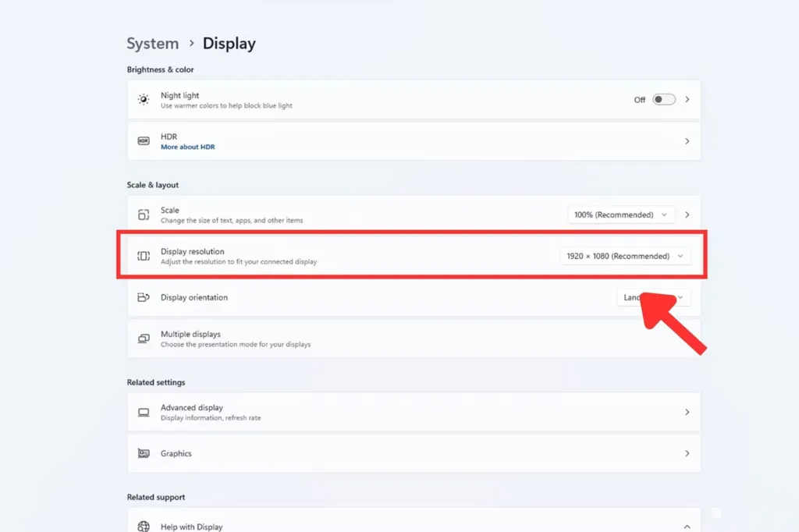
Task: Click the Display orientation icon
Action: (x=144, y=297)
